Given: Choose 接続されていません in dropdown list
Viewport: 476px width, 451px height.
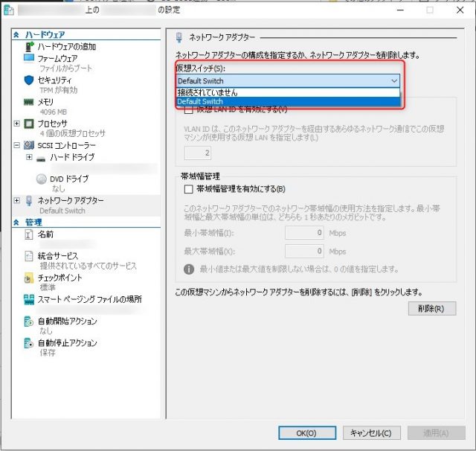Looking at the screenshot, I should point(288,92).
